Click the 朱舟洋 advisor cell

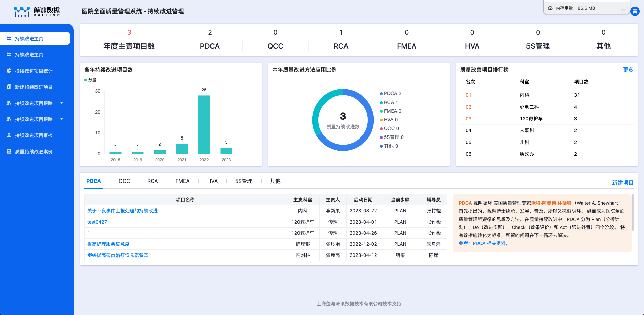click(433, 244)
